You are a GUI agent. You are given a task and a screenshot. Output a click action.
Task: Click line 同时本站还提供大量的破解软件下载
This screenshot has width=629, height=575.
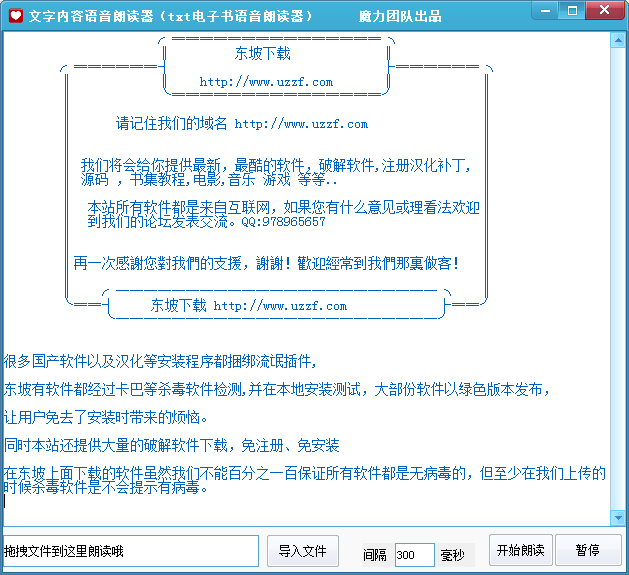pos(172,445)
